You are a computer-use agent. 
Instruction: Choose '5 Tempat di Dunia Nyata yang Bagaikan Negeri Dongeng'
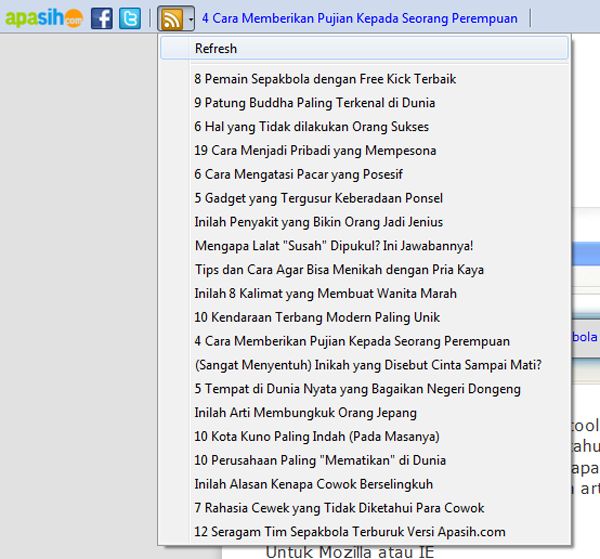coord(364,389)
